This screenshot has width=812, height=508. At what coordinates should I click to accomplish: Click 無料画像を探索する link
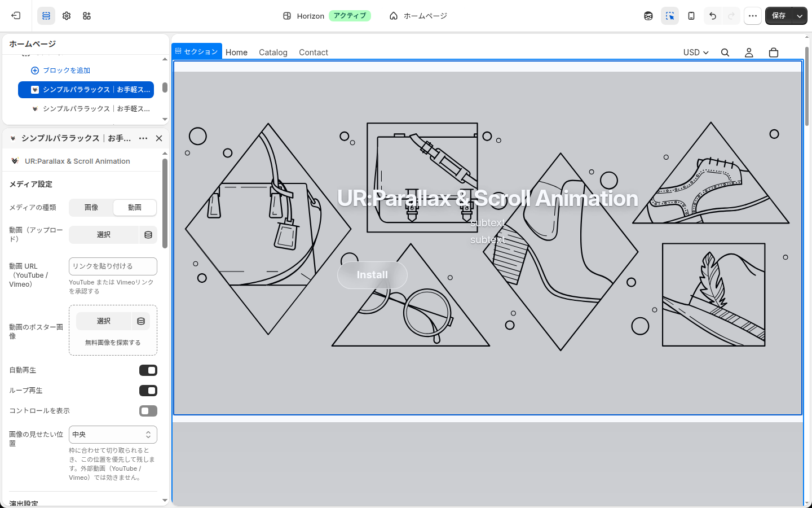click(x=113, y=343)
